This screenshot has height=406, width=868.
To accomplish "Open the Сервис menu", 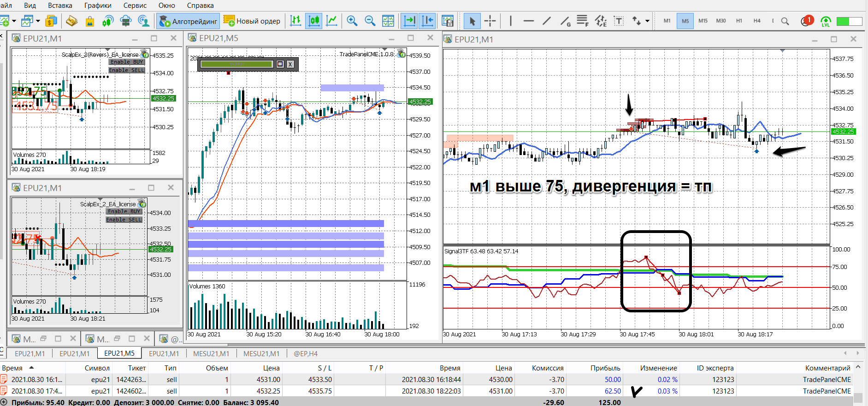I will (135, 6).
